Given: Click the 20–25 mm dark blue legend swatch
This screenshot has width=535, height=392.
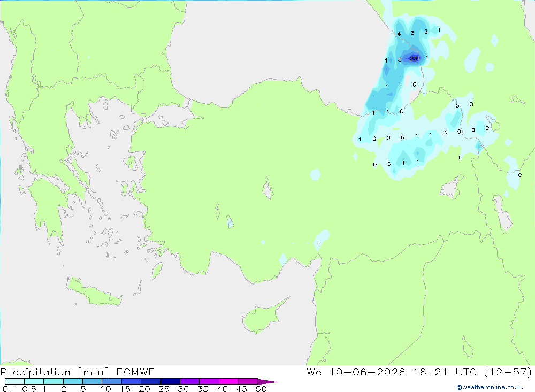Looking at the screenshot, I should pyautogui.click(x=151, y=381).
